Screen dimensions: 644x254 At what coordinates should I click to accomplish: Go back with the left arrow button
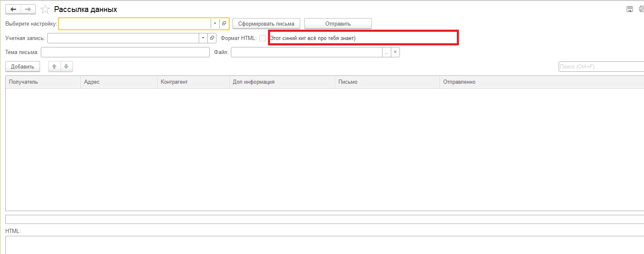point(13,9)
